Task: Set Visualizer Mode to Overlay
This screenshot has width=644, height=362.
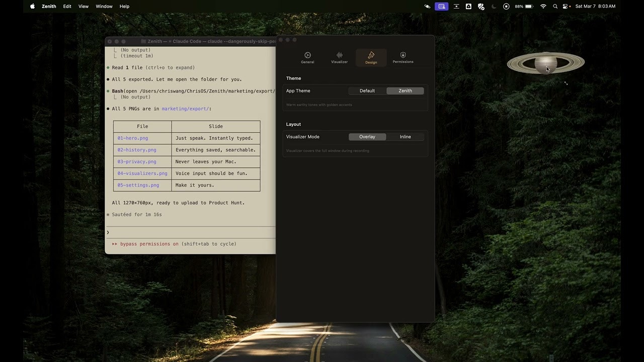Action: 367,137
